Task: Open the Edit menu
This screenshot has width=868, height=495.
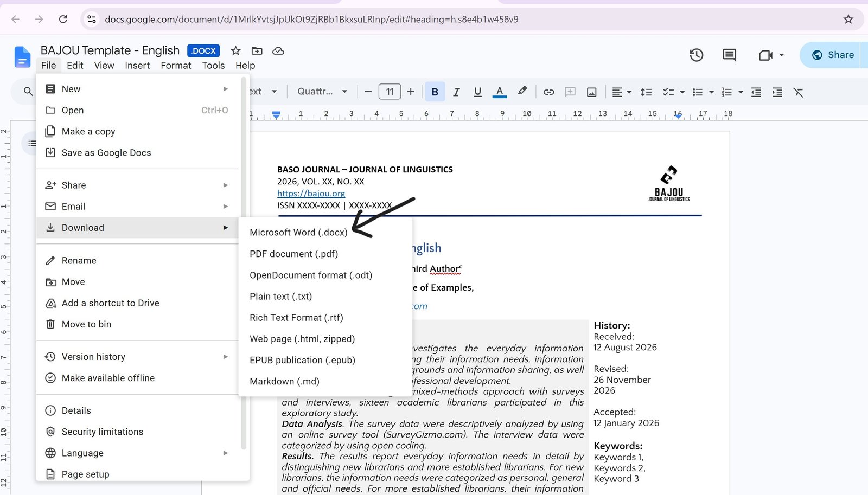Action: (x=75, y=66)
